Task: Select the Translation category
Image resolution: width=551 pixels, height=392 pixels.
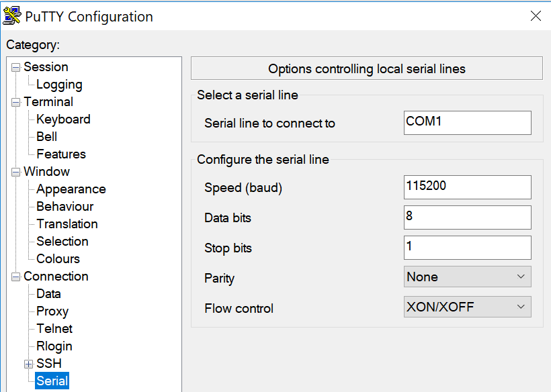Action: [67, 224]
